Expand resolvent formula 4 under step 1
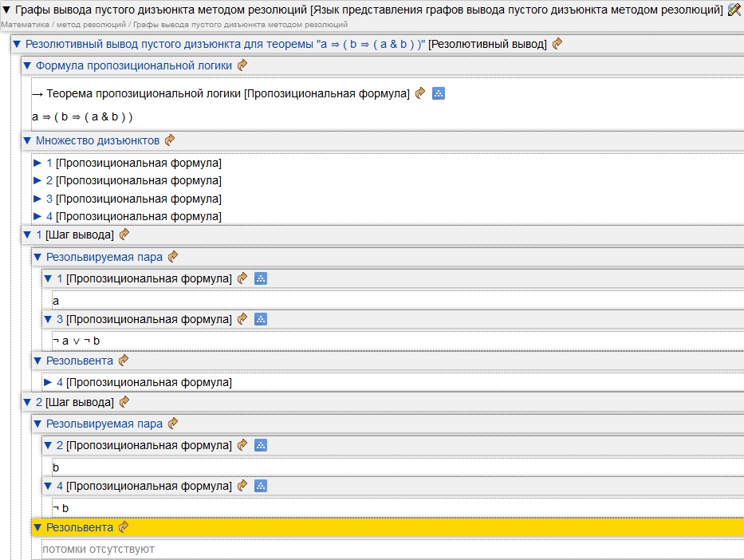 (48, 382)
